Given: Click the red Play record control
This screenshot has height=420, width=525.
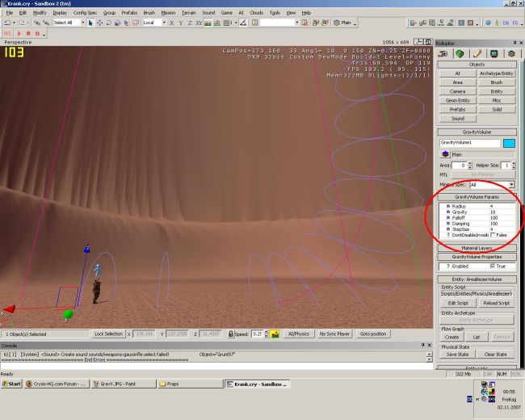Looking at the screenshot, I should point(19,33).
